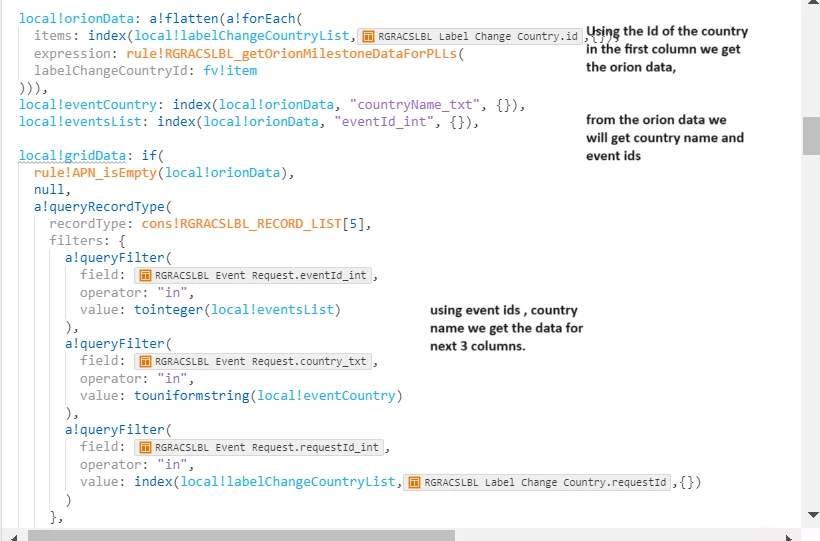This screenshot has height=541, width=820.
Task: Click the 'a!flatten' function name
Action: click(184, 19)
